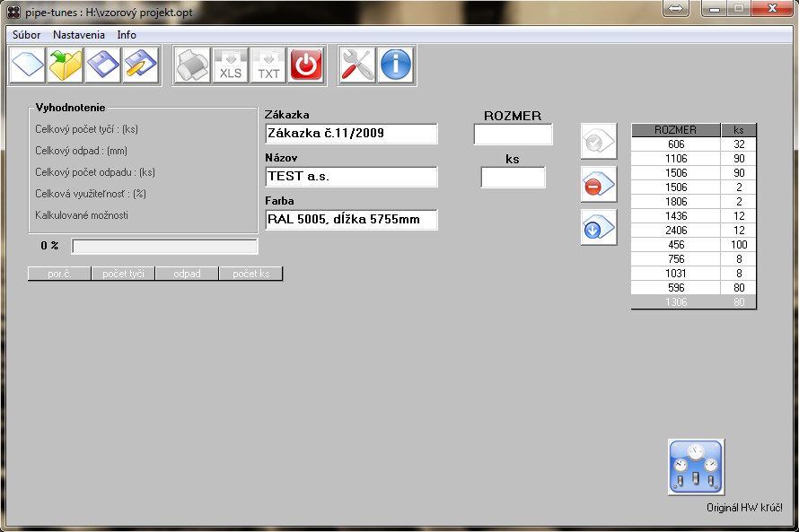Export to XLS toolbar icon

(231, 65)
